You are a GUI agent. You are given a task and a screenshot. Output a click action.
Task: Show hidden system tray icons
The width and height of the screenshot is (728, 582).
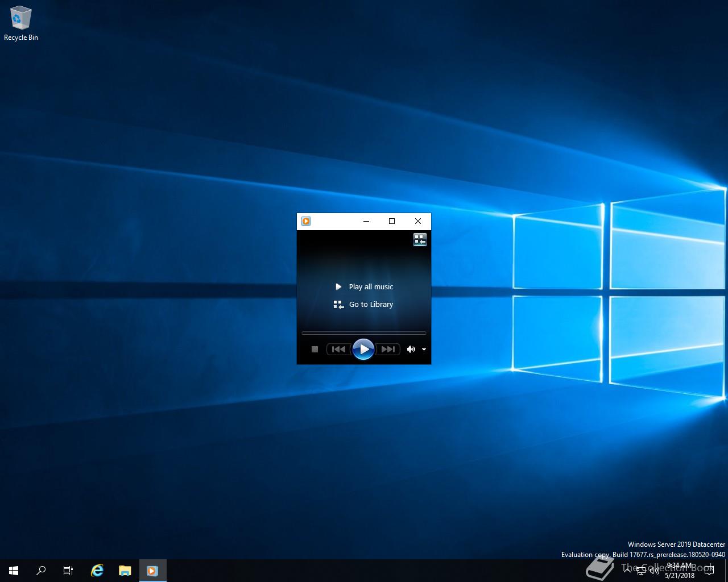pos(627,571)
